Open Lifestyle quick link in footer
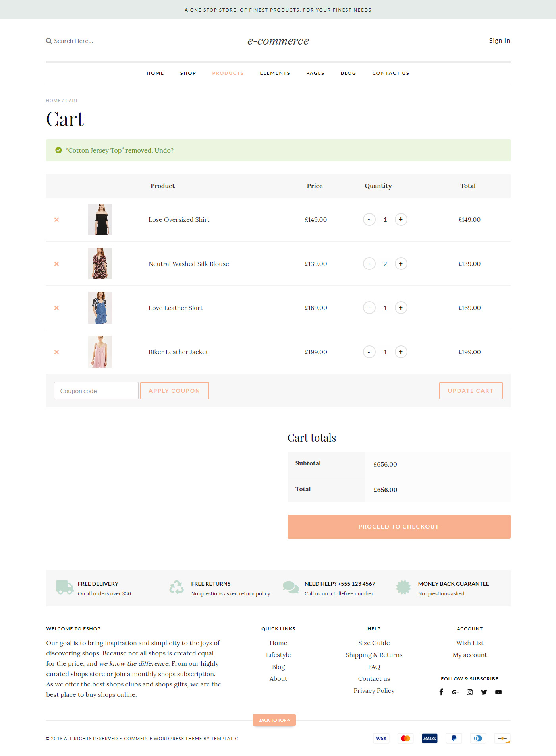Viewport: 556px width, 756px height. [x=278, y=655]
